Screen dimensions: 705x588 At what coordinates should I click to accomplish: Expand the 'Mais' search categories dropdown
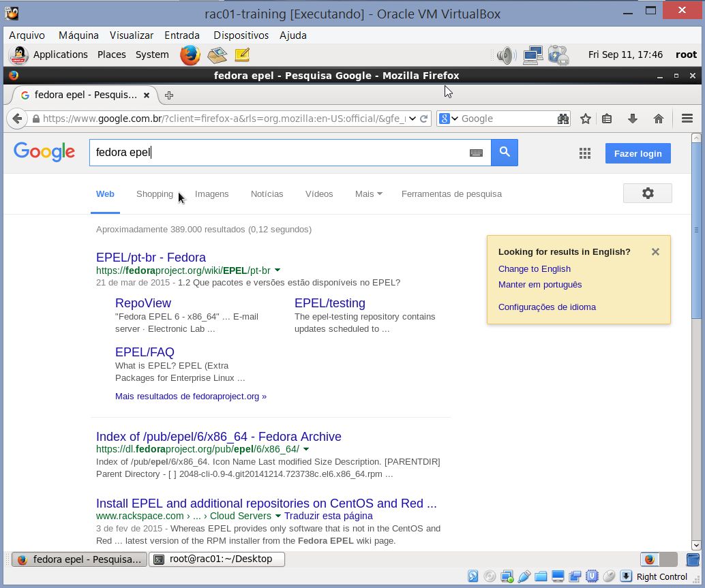(369, 194)
